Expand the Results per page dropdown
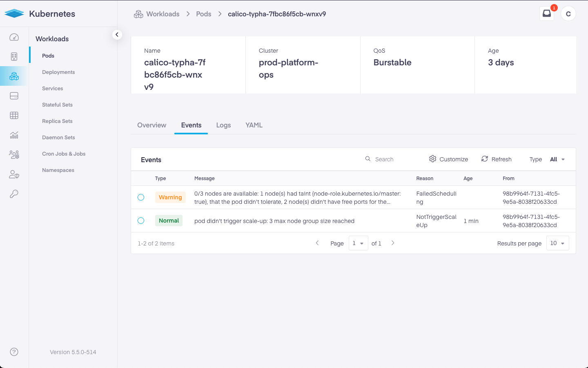Screen dimensions: 588x368 point(557,243)
